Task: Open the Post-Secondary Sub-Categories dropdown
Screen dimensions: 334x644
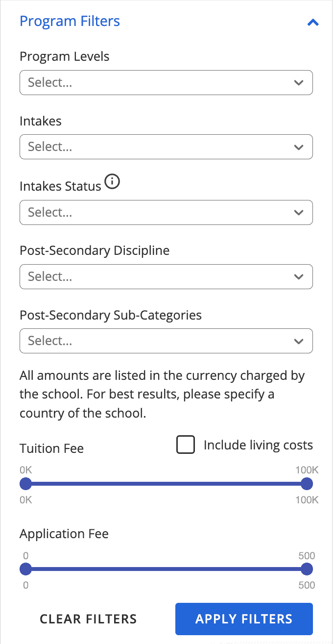Action: [x=166, y=341]
